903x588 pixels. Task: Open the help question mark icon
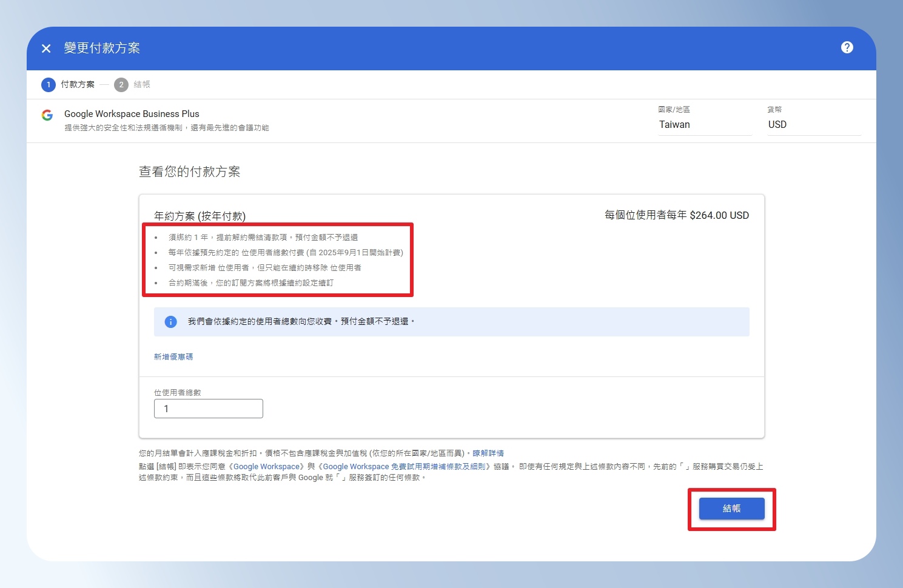point(847,47)
